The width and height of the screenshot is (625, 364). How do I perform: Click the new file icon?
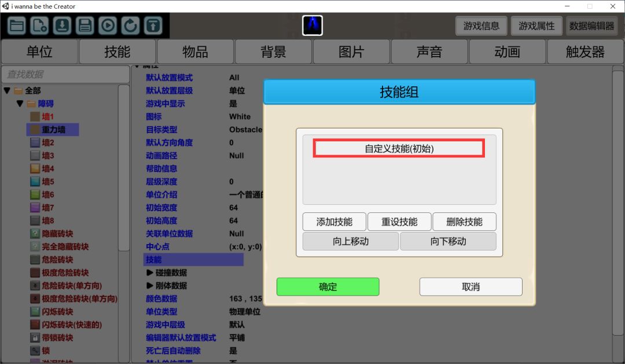(x=40, y=25)
